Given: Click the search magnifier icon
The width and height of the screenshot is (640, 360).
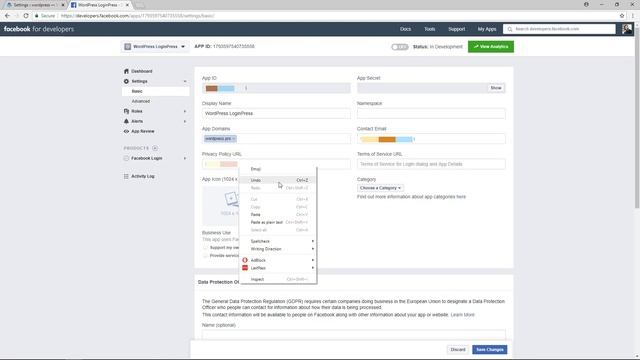Looking at the screenshot, I should (510, 29).
